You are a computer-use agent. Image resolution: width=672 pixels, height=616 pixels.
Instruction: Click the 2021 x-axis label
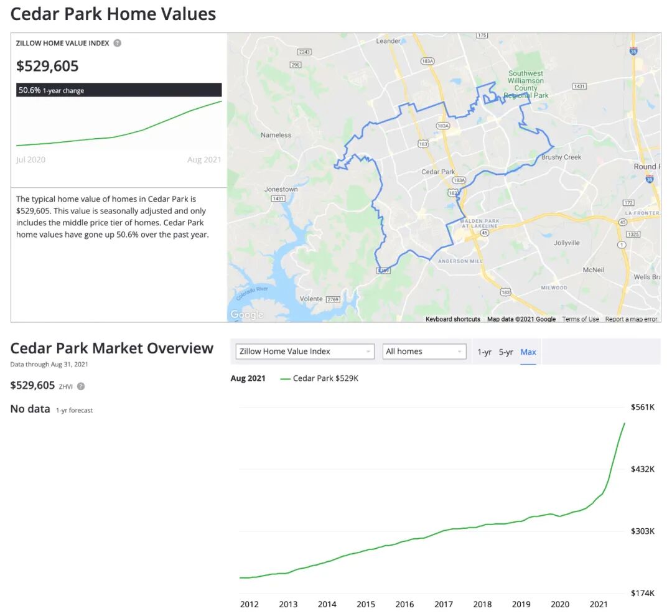[x=599, y=604]
